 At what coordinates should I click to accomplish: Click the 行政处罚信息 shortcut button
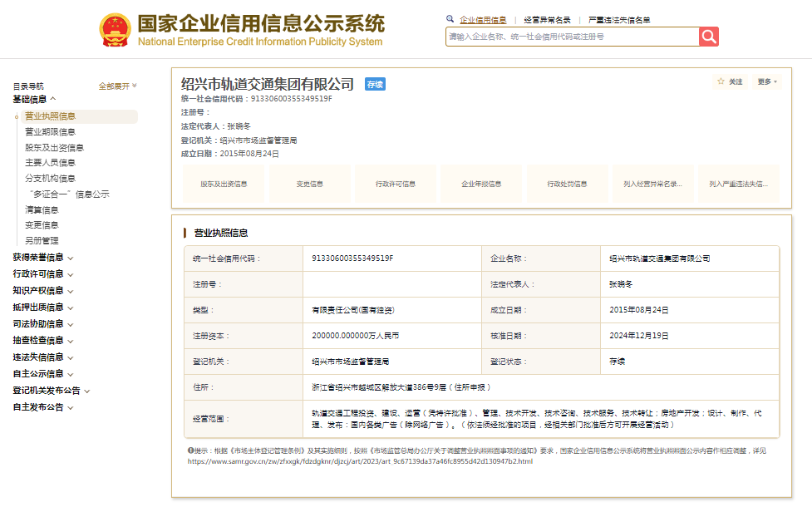pyautogui.click(x=567, y=184)
